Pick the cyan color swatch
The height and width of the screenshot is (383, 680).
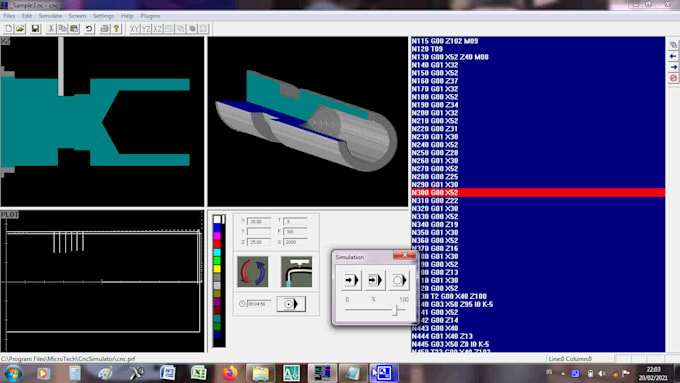tap(217, 252)
